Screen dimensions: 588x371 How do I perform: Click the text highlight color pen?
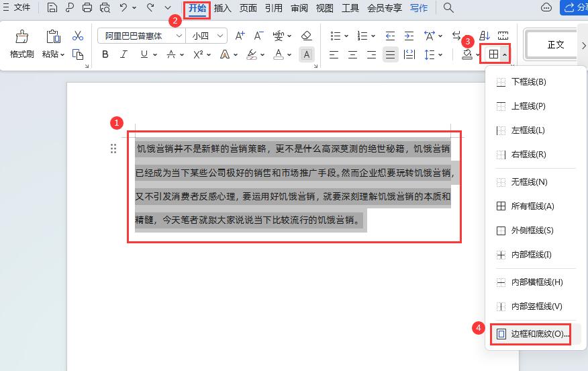click(x=252, y=55)
